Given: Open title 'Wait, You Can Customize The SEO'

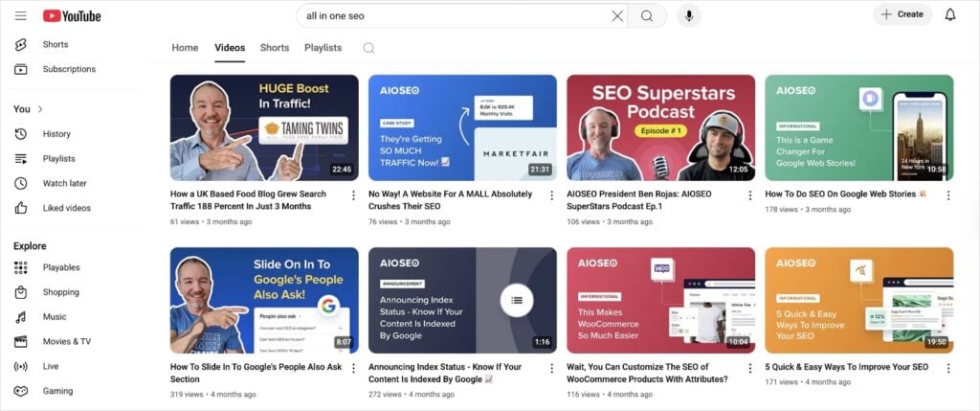Looking at the screenshot, I should click(648, 373).
